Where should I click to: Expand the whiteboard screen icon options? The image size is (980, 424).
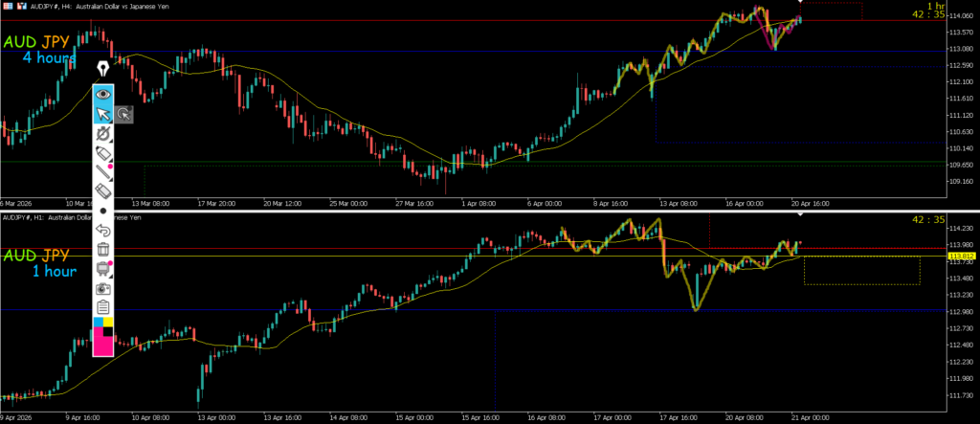click(x=102, y=268)
